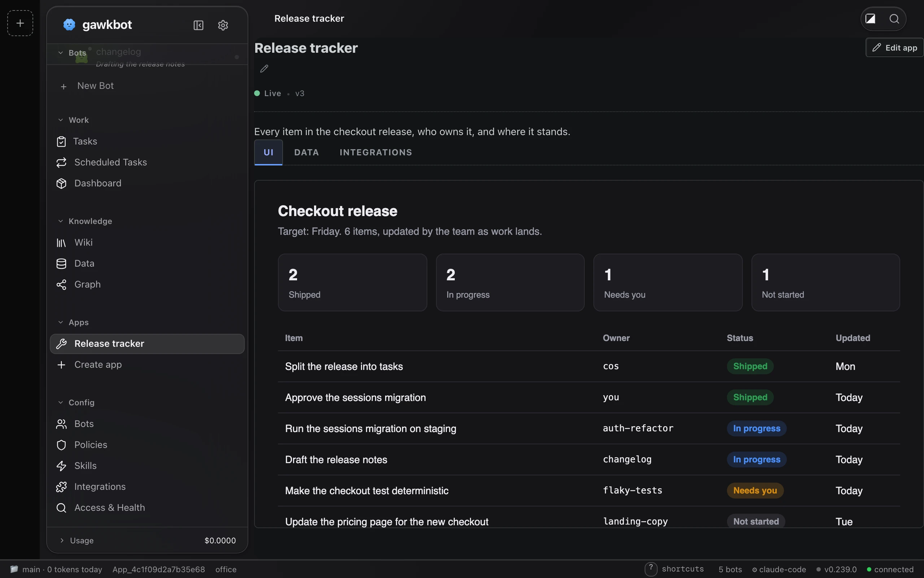Click the dashed plus button at top-left
This screenshot has width=924, height=578.
[20, 23]
